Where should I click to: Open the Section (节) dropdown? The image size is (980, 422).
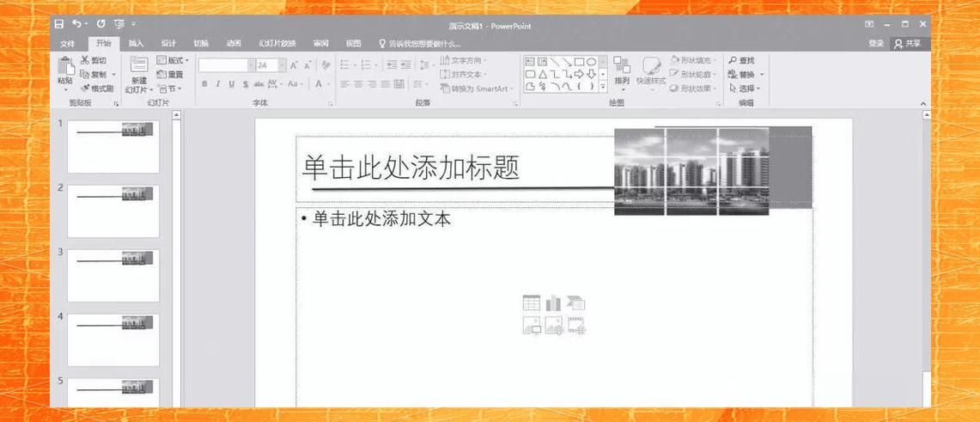click(169, 89)
